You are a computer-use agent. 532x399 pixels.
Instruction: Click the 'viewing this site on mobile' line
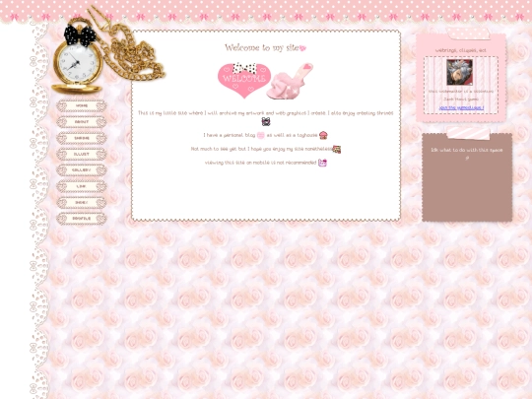[260, 163]
